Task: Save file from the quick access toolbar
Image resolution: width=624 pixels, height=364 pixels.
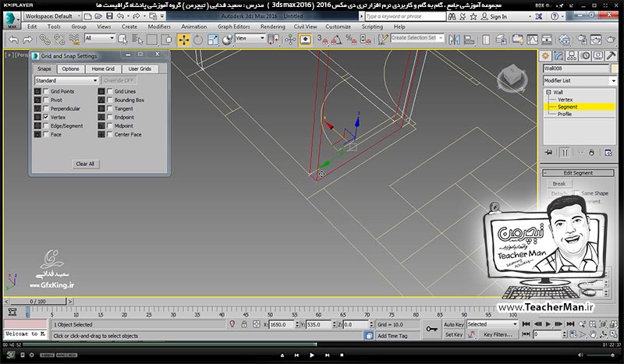Action: point(109,16)
